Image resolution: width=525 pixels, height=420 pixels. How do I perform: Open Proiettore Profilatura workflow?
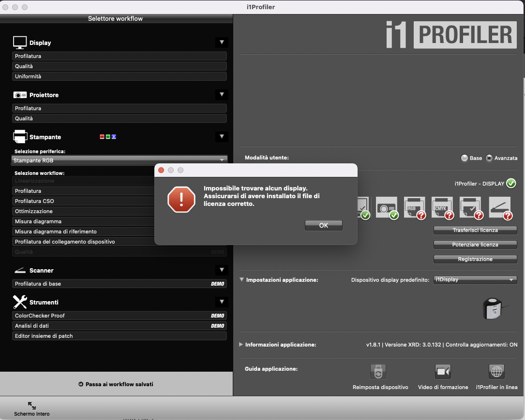pos(119,108)
